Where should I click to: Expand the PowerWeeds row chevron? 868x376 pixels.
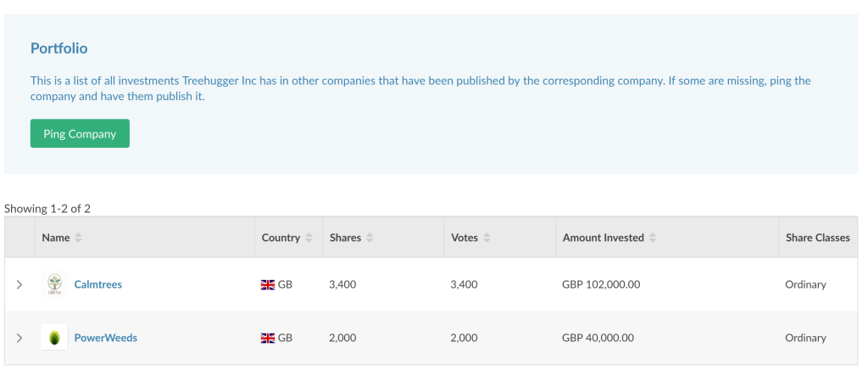[x=19, y=338]
